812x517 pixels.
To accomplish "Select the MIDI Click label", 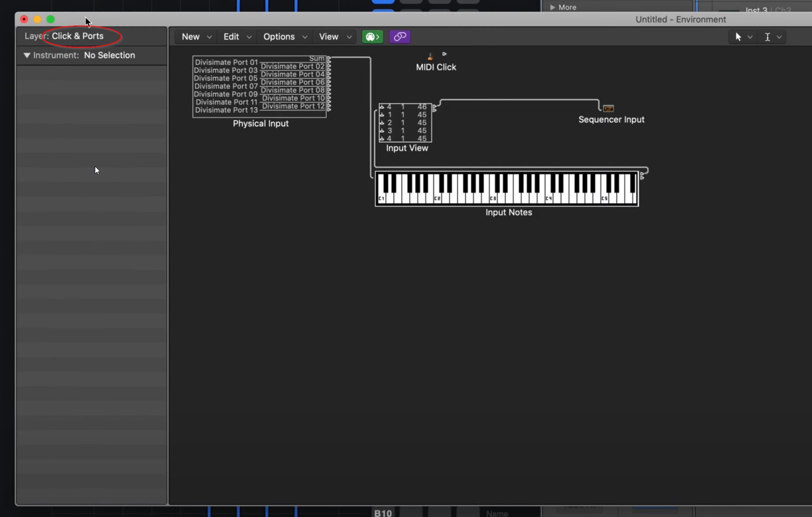I will click(436, 67).
